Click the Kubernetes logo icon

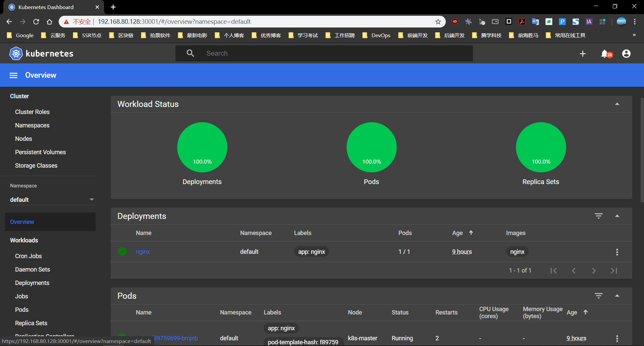click(16, 53)
